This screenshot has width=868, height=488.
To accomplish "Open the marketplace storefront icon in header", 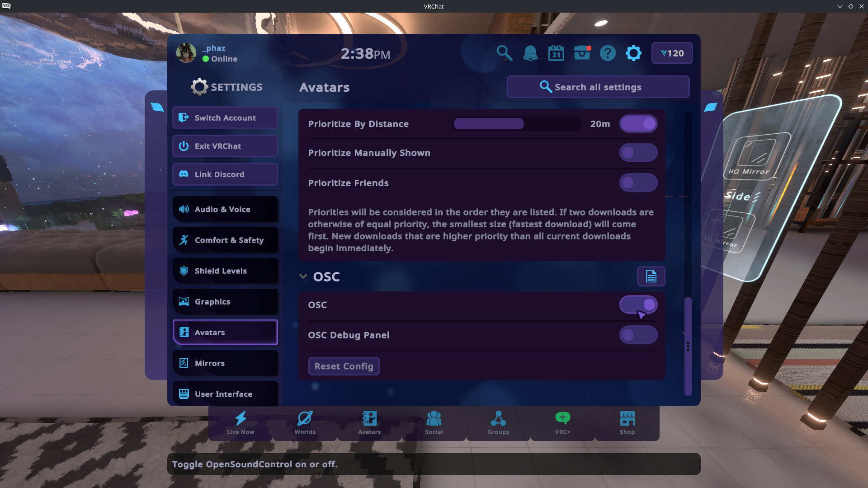I will (x=582, y=53).
